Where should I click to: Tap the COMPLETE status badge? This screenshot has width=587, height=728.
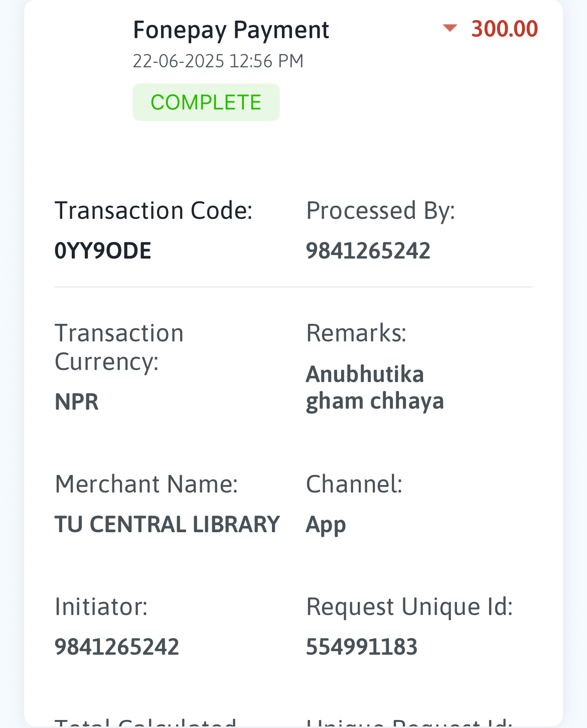[206, 102]
